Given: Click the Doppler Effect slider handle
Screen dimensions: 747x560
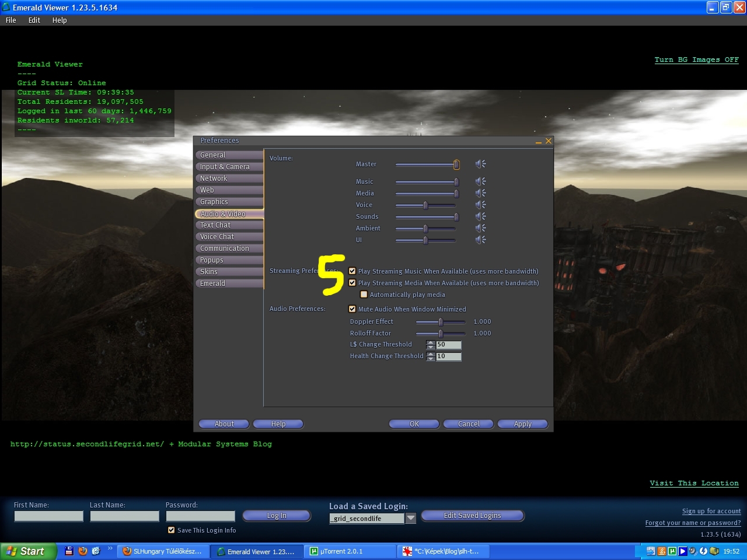Looking at the screenshot, I should click(441, 322).
